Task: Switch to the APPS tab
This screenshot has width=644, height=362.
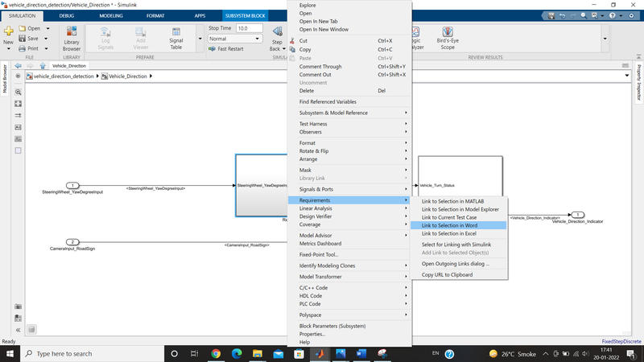Action: tap(200, 15)
